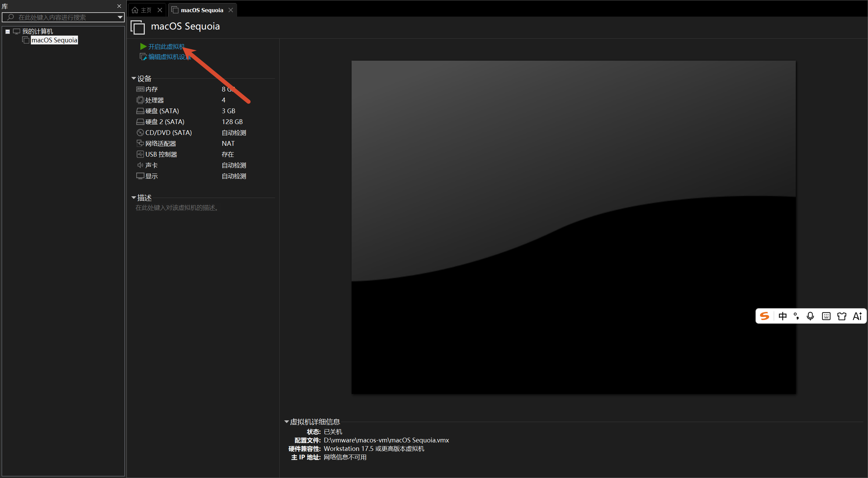Close the macOS Sequoia tab
The image size is (868, 478).
(231, 10)
